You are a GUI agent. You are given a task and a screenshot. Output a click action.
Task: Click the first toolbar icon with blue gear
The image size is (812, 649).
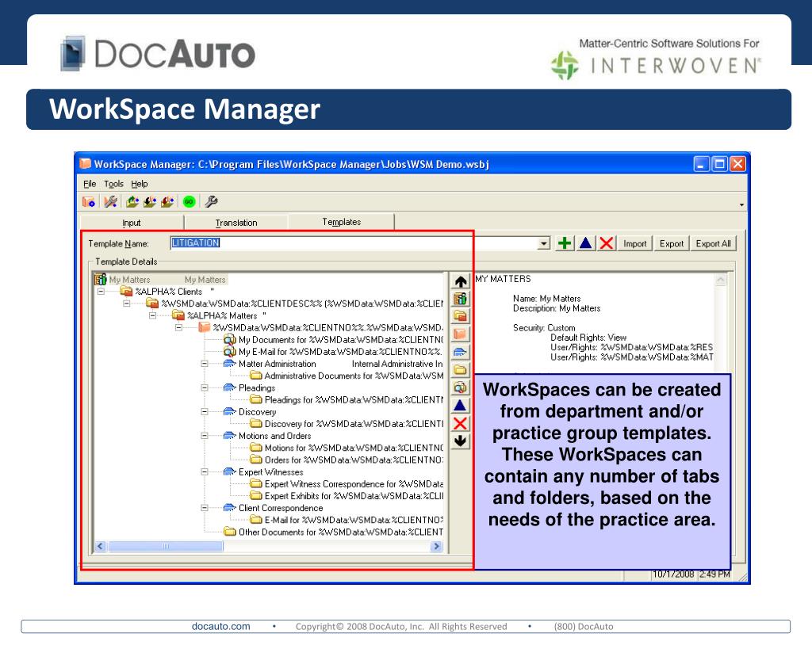tap(89, 201)
